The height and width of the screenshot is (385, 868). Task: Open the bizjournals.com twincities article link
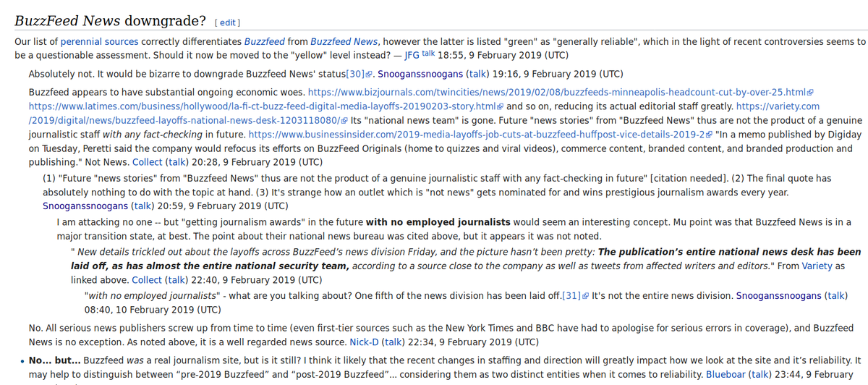pyautogui.click(x=561, y=93)
